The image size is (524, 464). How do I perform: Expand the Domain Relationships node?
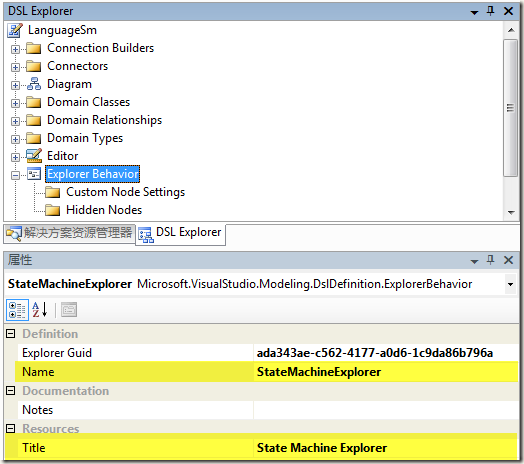(x=15, y=121)
